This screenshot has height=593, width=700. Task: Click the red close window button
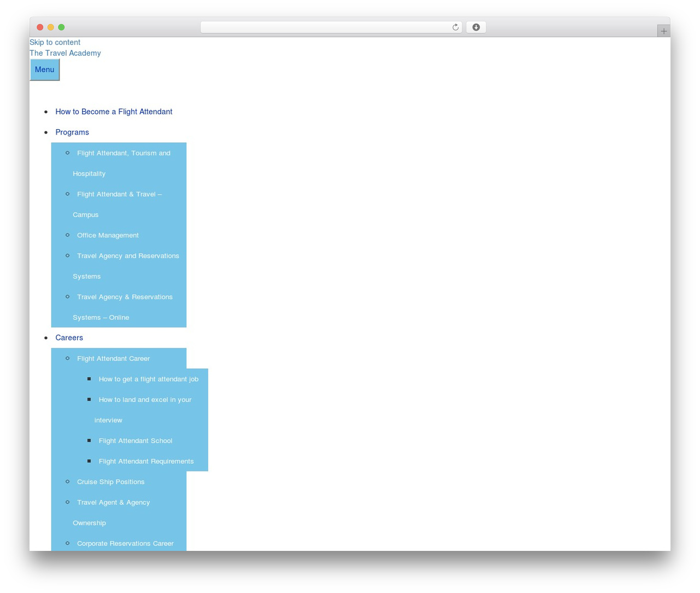pos(40,27)
